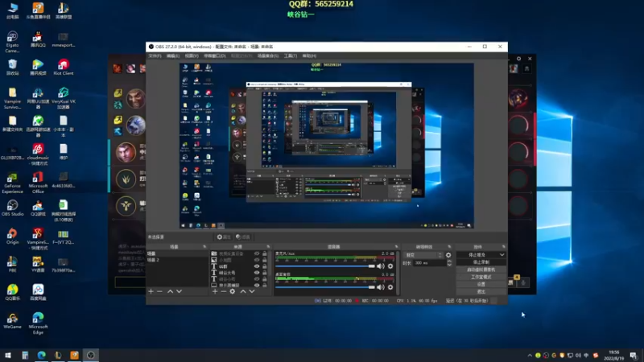Click the 300 ms duration field

pyautogui.click(x=429, y=263)
